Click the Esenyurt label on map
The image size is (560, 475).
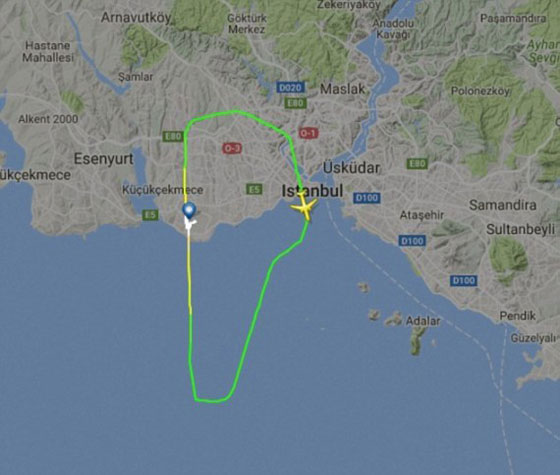point(104,159)
